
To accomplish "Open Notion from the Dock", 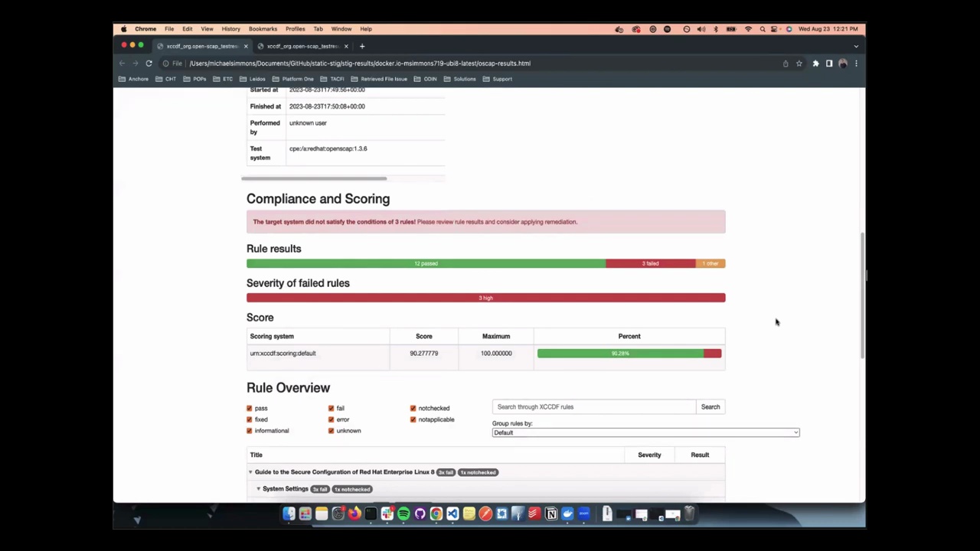I will pyautogui.click(x=550, y=514).
